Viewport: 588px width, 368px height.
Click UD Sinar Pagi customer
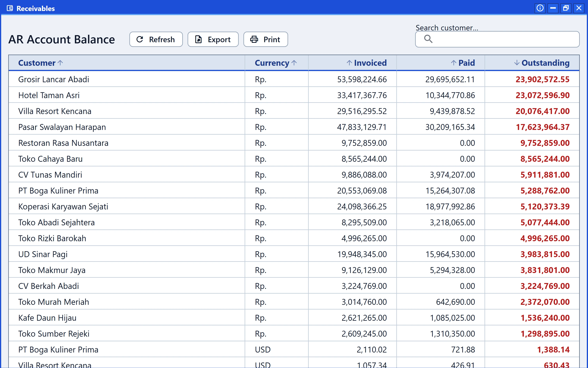coord(43,254)
